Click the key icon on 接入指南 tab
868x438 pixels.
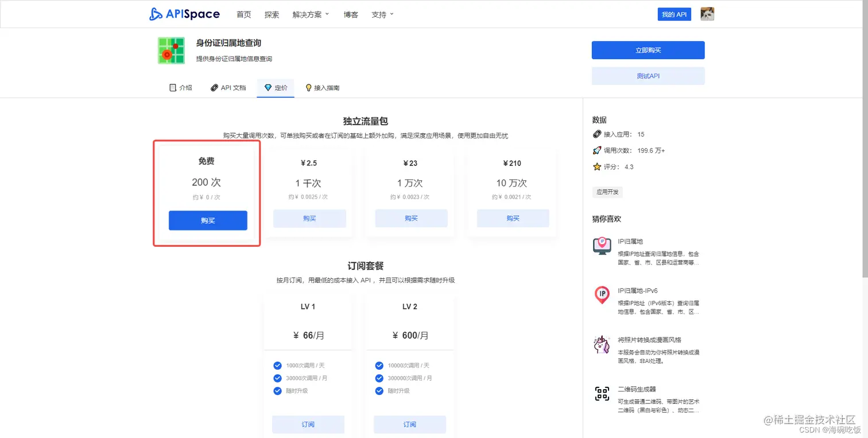308,87
